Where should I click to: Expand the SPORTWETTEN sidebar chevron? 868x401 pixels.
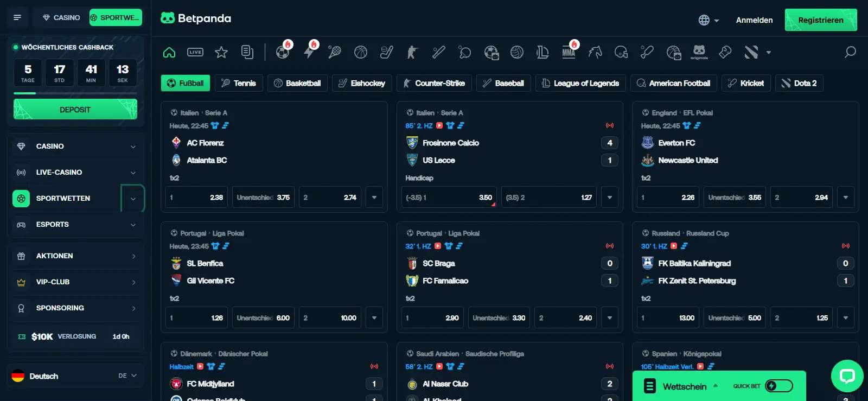(x=133, y=199)
